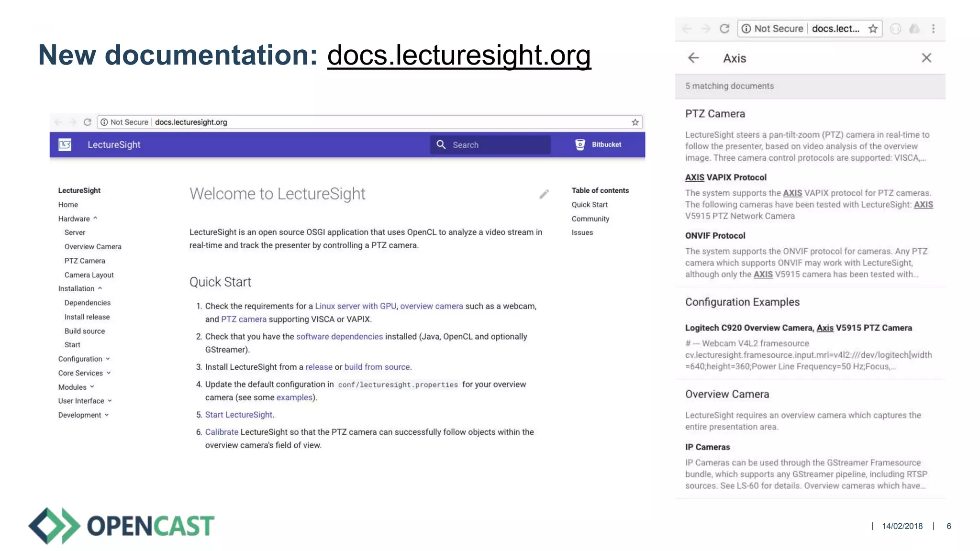Go forward in the main browser window

pyautogui.click(x=73, y=122)
